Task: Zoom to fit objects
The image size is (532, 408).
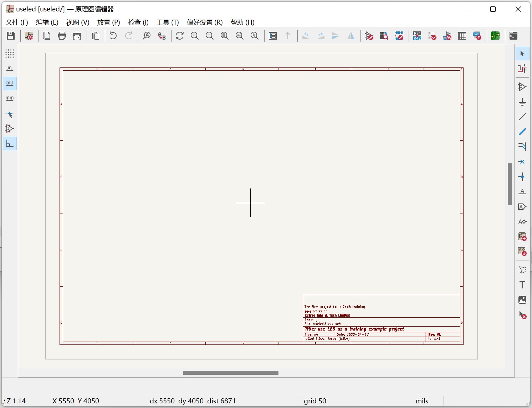Action: pos(240,36)
